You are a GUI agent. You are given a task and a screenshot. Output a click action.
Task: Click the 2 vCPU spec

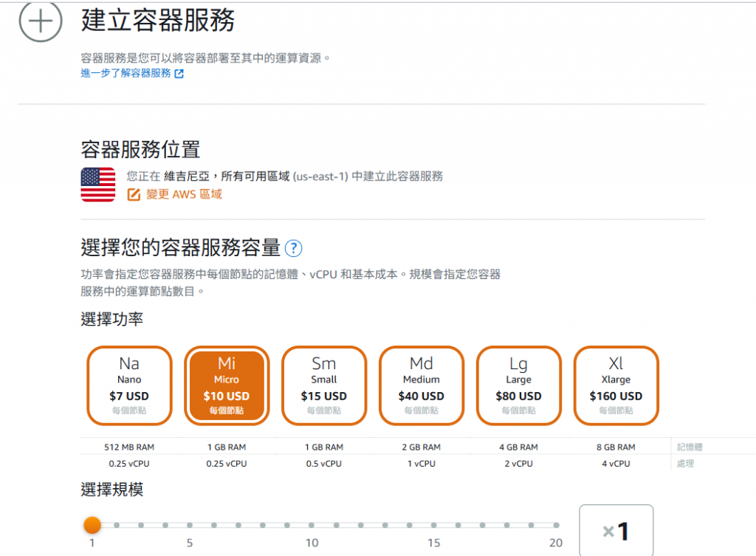point(519,464)
